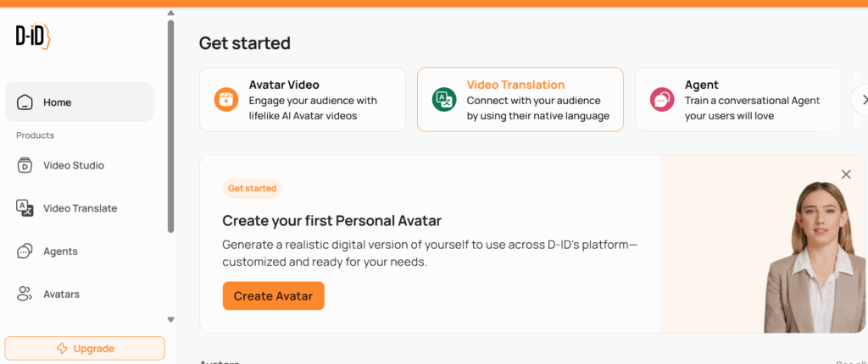Click the 'Get started' page heading
The image size is (868, 364).
pyautogui.click(x=245, y=43)
